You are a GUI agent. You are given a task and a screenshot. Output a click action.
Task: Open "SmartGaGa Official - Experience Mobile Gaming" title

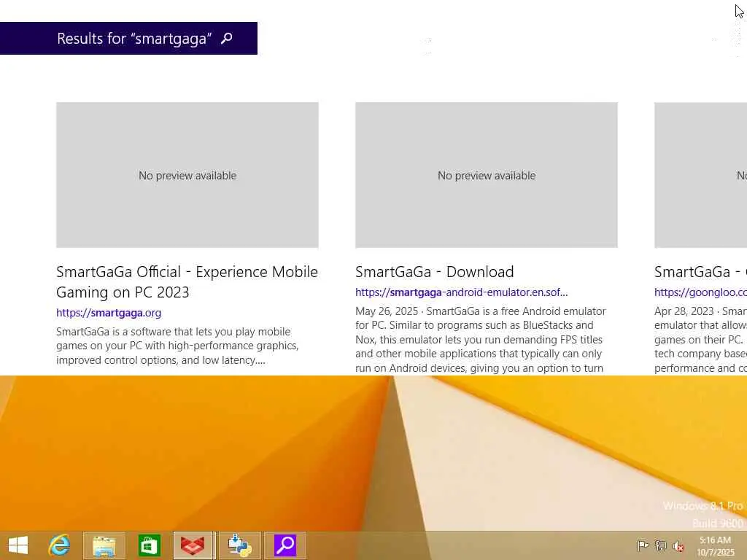point(187,282)
